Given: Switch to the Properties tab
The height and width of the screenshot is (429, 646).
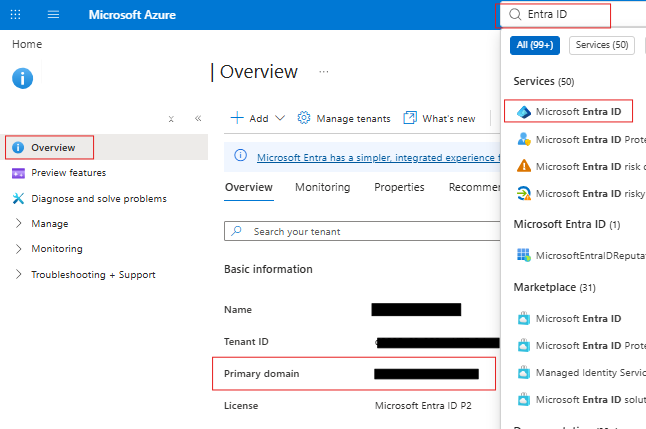Looking at the screenshot, I should pyautogui.click(x=399, y=188).
